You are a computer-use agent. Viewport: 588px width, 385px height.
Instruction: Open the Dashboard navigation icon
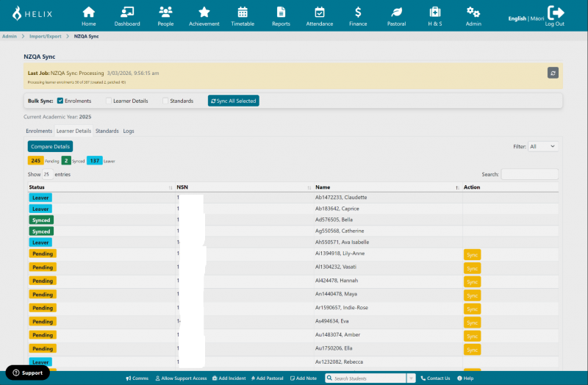[126, 12]
